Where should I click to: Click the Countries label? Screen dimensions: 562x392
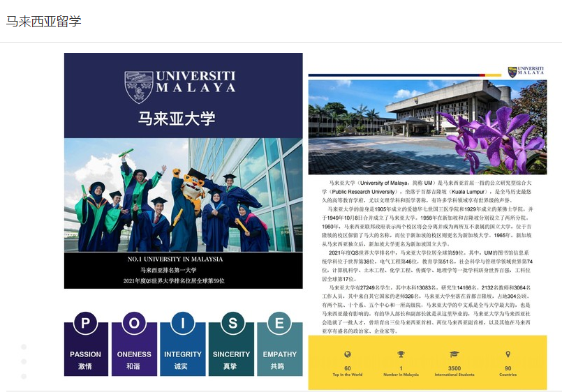coord(508,375)
